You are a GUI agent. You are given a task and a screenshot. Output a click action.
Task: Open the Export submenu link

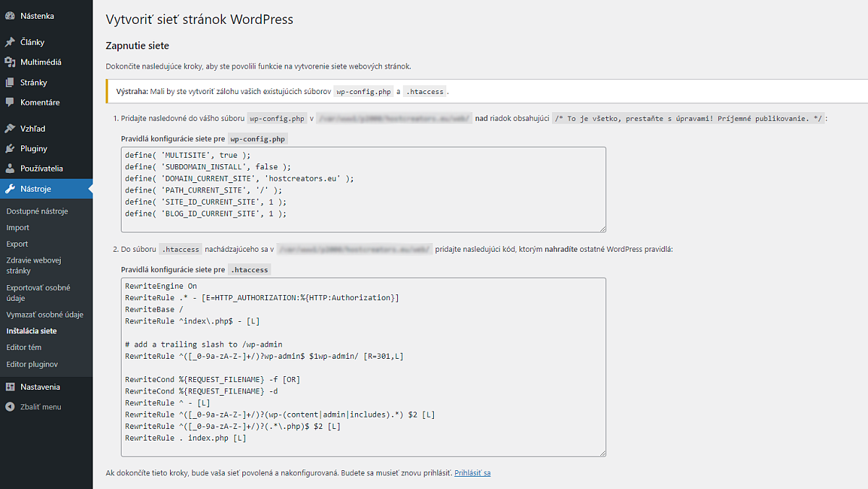17,244
